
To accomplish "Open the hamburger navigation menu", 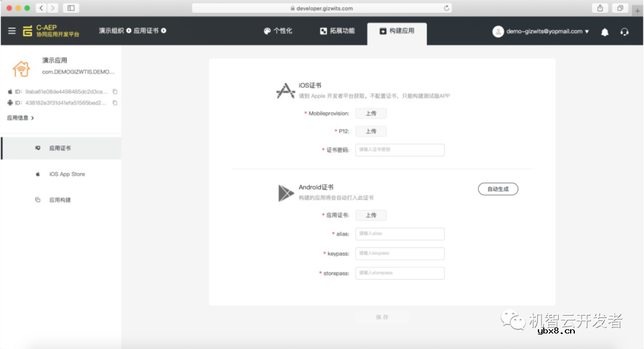I will (11, 32).
